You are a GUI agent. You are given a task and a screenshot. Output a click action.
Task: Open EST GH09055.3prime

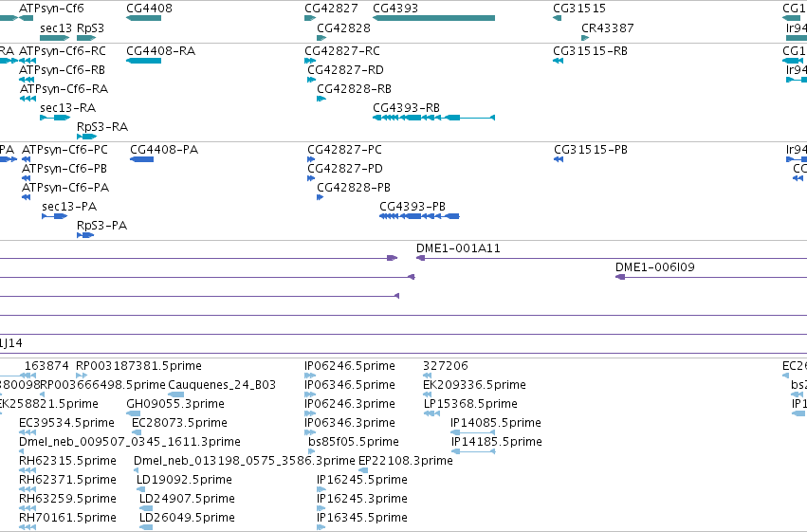(x=175, y=404)
